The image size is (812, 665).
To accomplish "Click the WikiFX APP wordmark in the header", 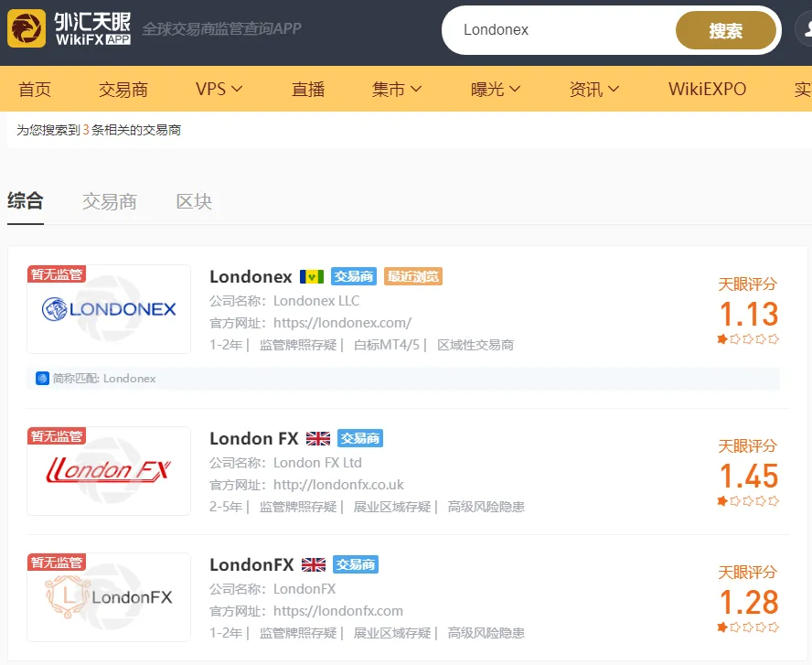I will pos(92,28).
